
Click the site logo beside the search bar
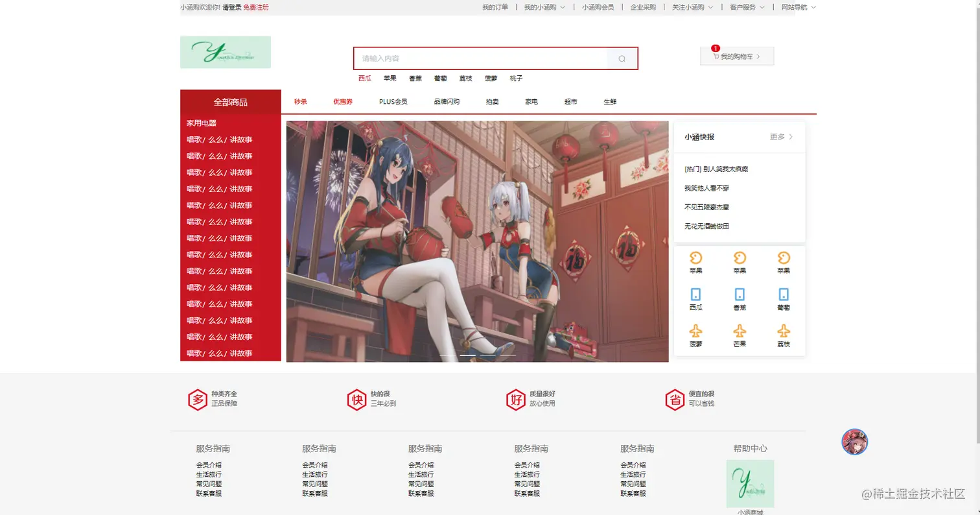click(226, 52)
